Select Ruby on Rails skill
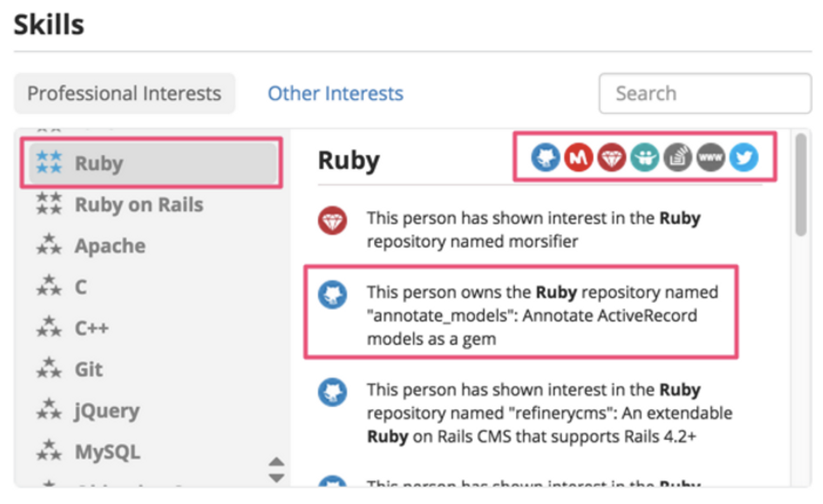Viewport: 823px width, 504px height. pyautogui.click(x=139, y=204)
